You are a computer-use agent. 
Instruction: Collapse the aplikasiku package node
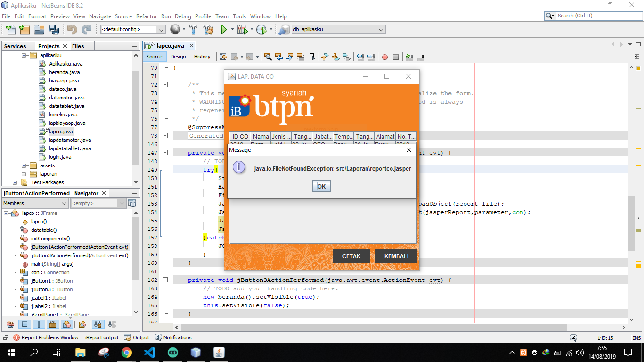pos(24,55)
